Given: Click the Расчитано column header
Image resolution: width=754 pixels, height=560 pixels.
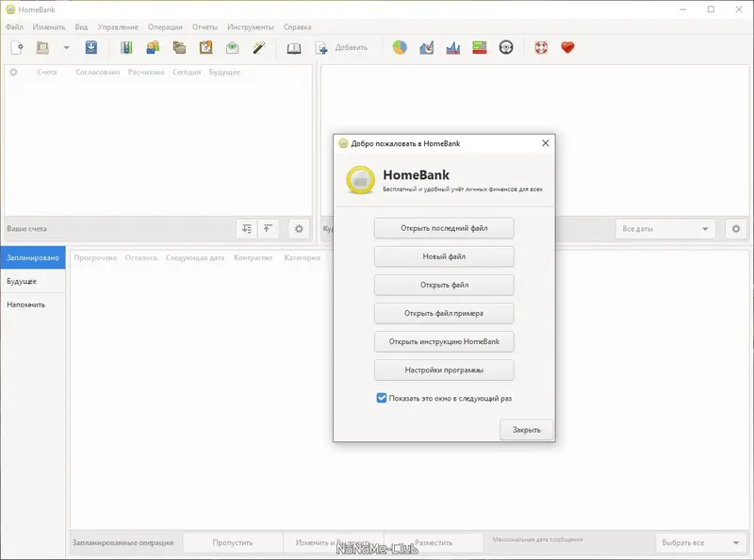Looking at the screenshot, I should [146, 72].
